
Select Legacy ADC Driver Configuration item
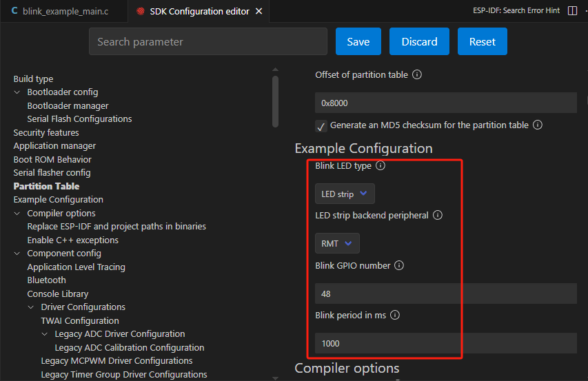(120, 333)
